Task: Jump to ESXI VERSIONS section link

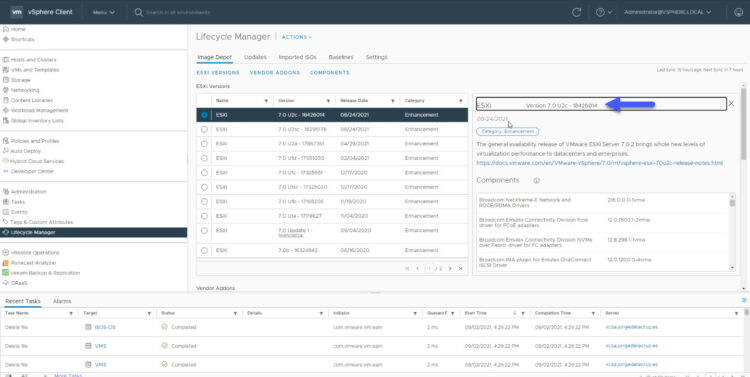Action: (x=218, y=73)
